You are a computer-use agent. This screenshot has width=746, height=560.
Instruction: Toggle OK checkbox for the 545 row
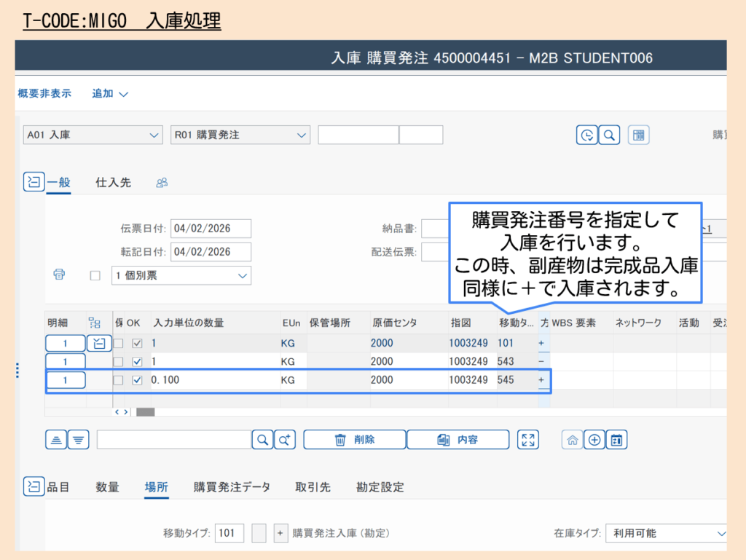(x=137, y=380)
